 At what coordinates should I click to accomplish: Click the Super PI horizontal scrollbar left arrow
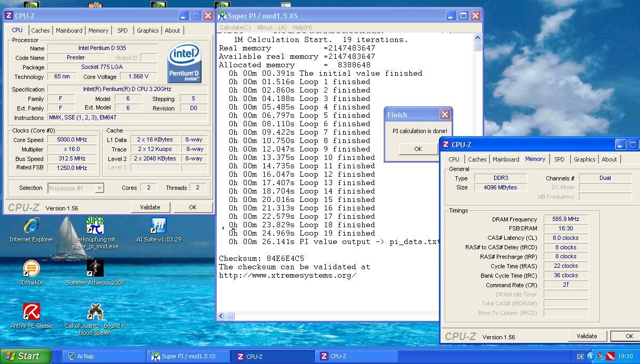[x=221, y=316]
